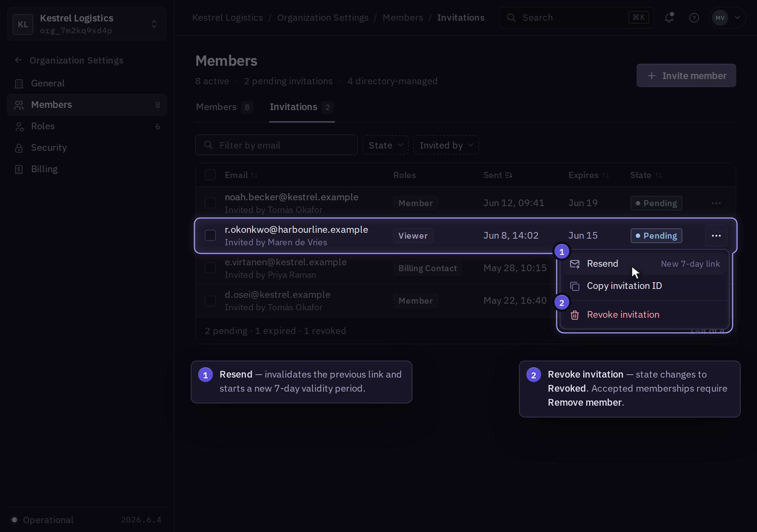The height and width of the screenshot is (532, 757).
Task: Click the Filter by email field
Action: point(276,145)
